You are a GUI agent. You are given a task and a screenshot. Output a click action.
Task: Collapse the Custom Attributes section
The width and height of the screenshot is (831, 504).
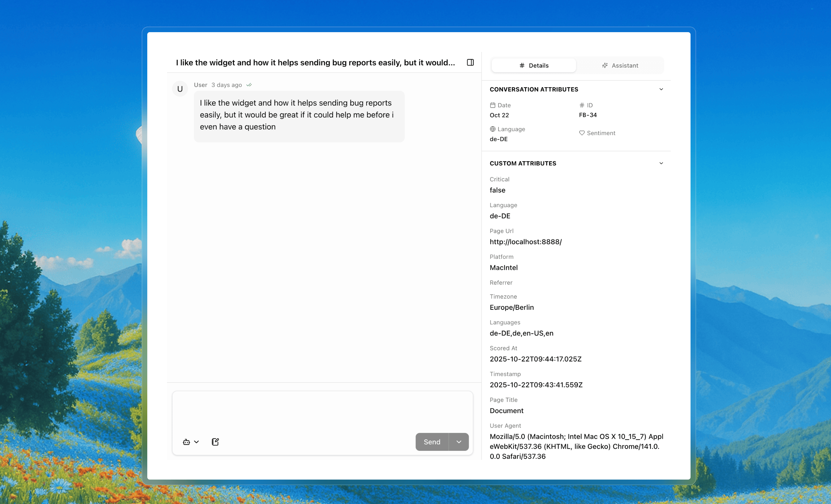[661, 163]
